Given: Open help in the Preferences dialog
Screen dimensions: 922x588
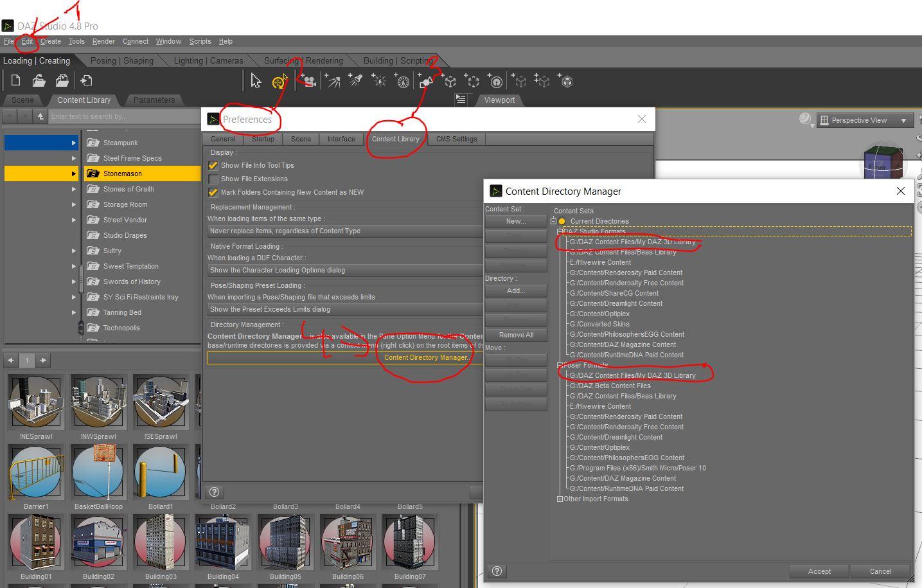Looking at the screenshot, I should tap(215, 492).
